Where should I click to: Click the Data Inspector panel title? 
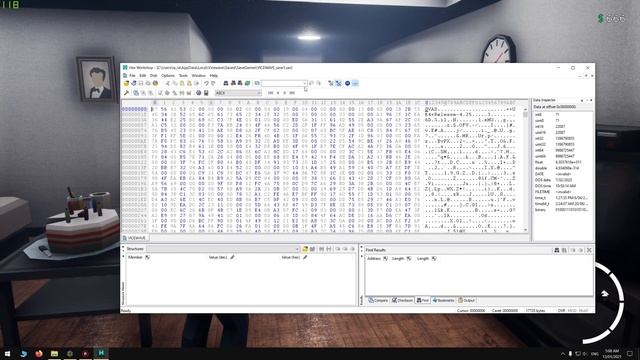pyautogui.click(x=544, y=100)
